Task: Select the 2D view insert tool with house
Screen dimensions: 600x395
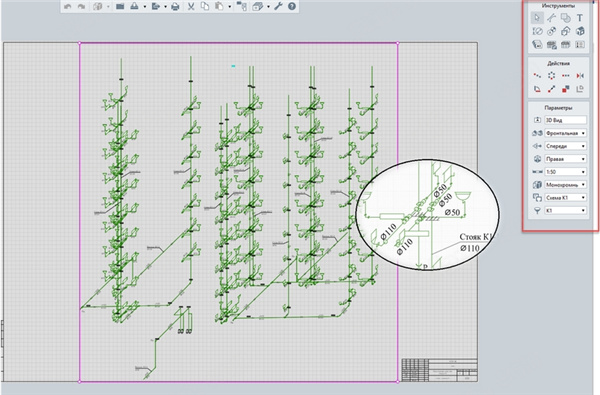Action: coord(566,31)
